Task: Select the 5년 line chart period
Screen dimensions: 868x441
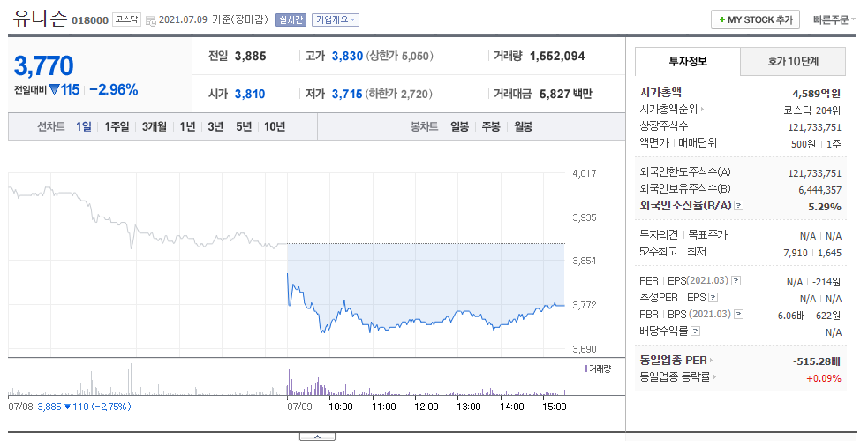Action: pos(244,127)
